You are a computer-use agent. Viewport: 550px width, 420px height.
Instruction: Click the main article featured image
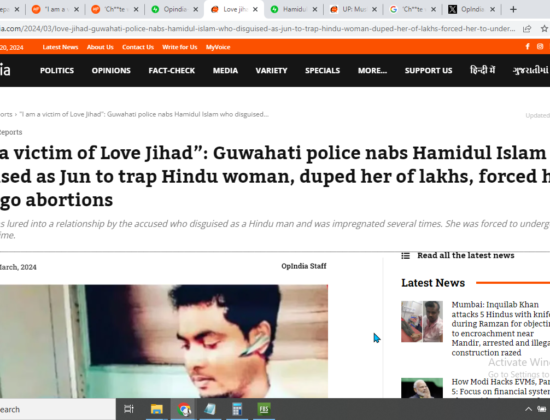click(164, 341)
